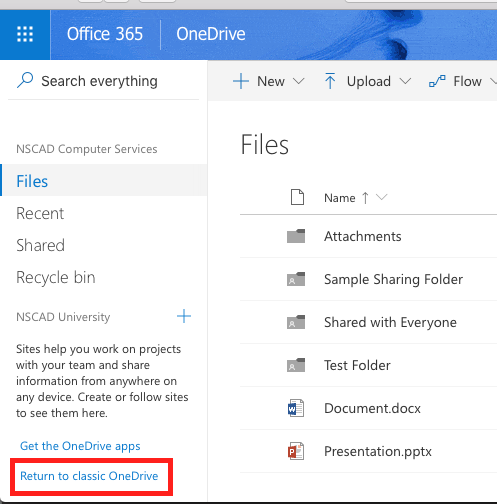Open the Test Folder name
Image resolution: width=497 pixels, height=504 pixels.
pos(357,365)
